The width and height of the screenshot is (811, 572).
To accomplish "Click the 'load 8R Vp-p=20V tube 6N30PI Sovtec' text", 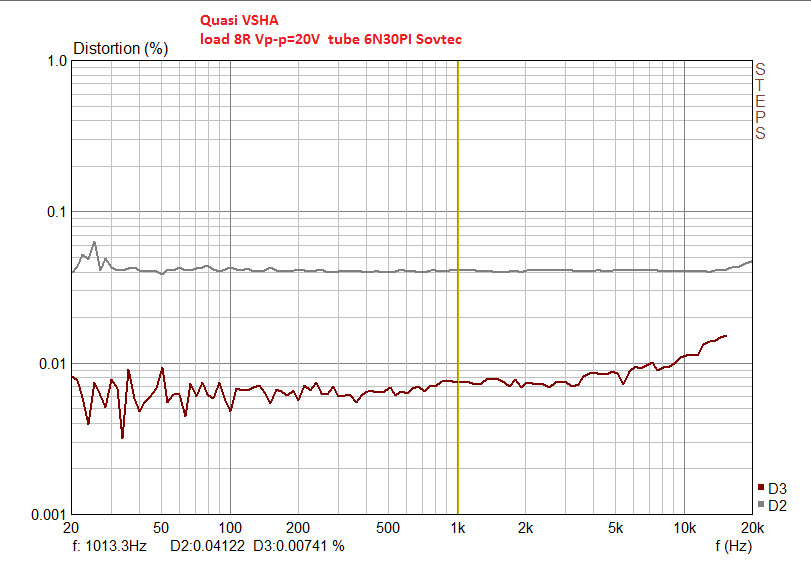I will pos(331,39).
